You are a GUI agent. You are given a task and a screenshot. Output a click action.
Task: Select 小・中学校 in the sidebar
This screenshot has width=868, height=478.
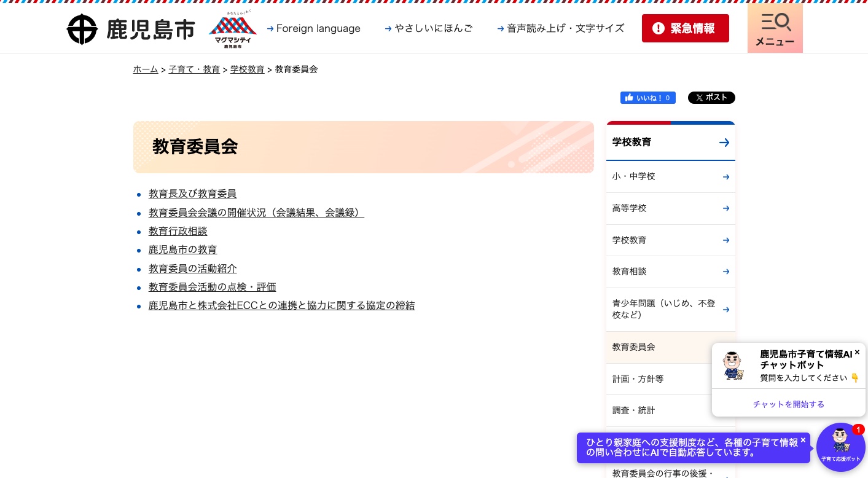(633, 176)
